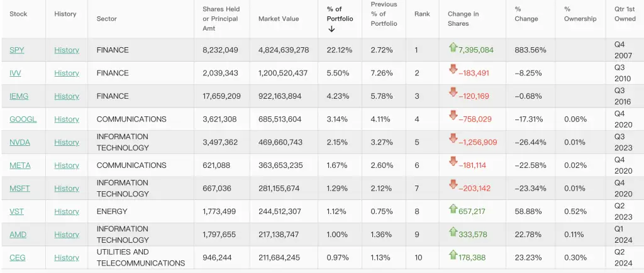Click the red down arrow in MSFT row
The image size is (644, 273).
click(453, 185)
